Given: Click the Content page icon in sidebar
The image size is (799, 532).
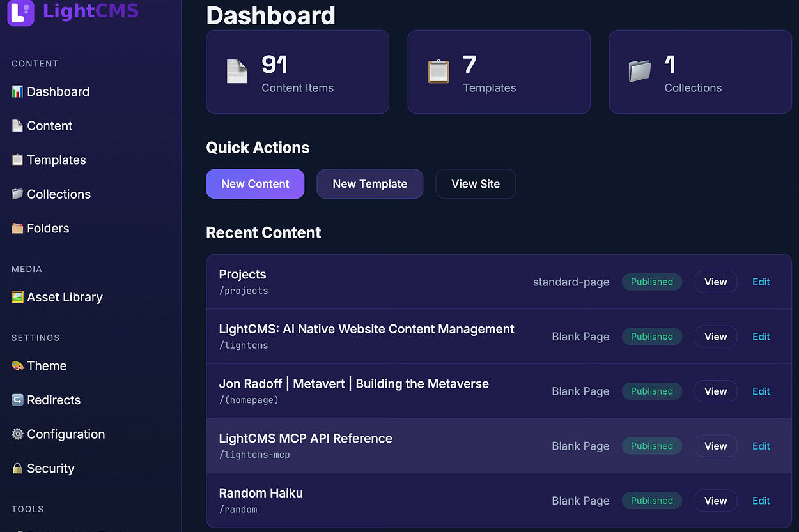Looking at the screenshot, I should click(17, 126).
